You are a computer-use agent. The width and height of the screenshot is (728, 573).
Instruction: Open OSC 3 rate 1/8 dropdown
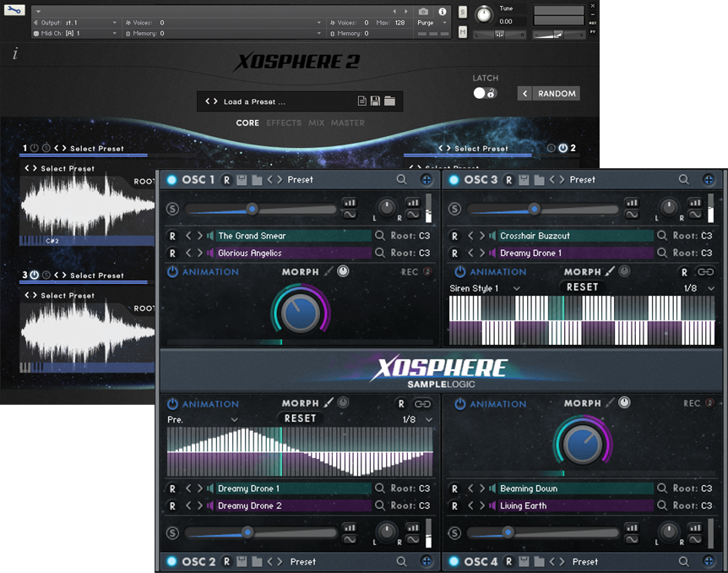point(698,288)
